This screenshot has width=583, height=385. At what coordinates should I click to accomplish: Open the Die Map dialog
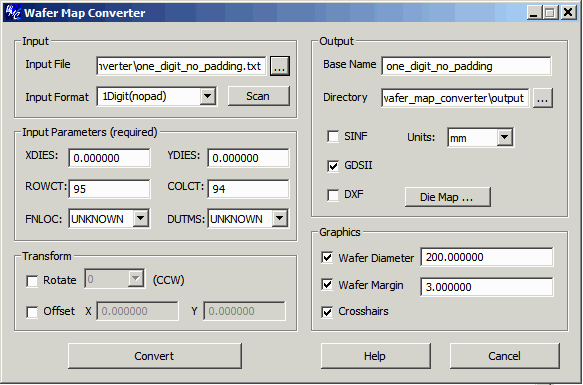[x=448, y=197]
